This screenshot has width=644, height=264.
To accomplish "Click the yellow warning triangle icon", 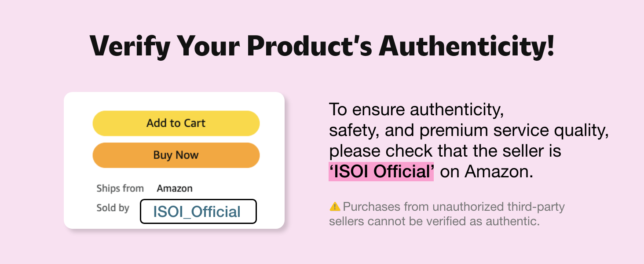I will 335,206.
